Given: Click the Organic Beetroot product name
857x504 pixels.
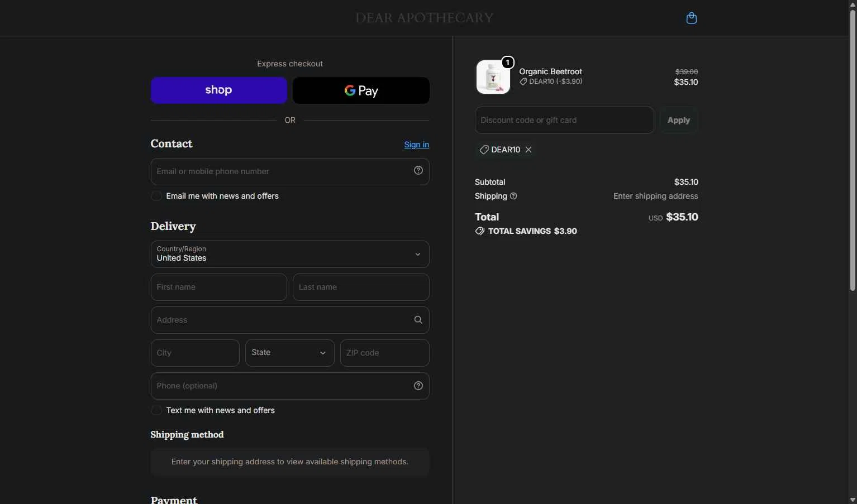Looking at the screenshot, I should tap(550, 71).
